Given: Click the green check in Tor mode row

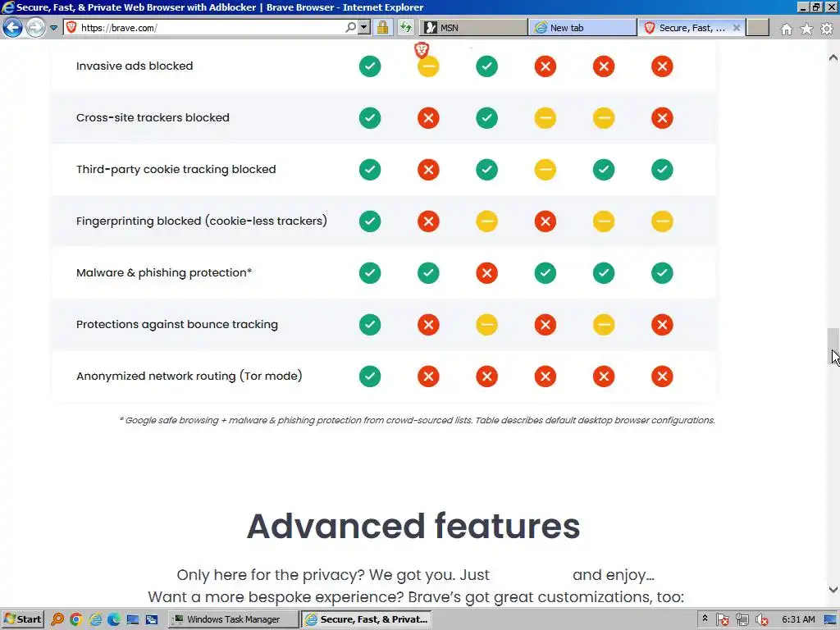Looking at the screenshot, I should pyautogui.click(x=370, y=377).
